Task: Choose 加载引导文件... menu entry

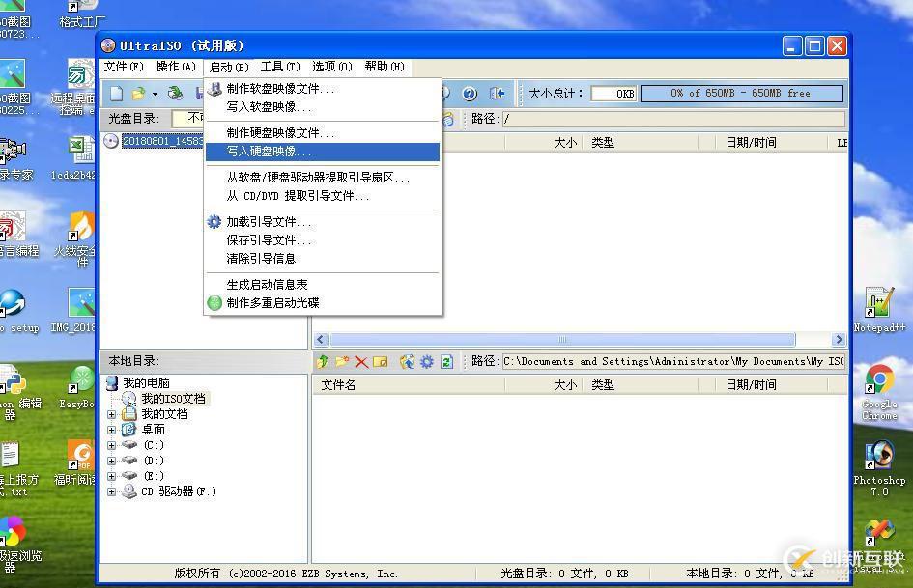Action: point(323,222)
